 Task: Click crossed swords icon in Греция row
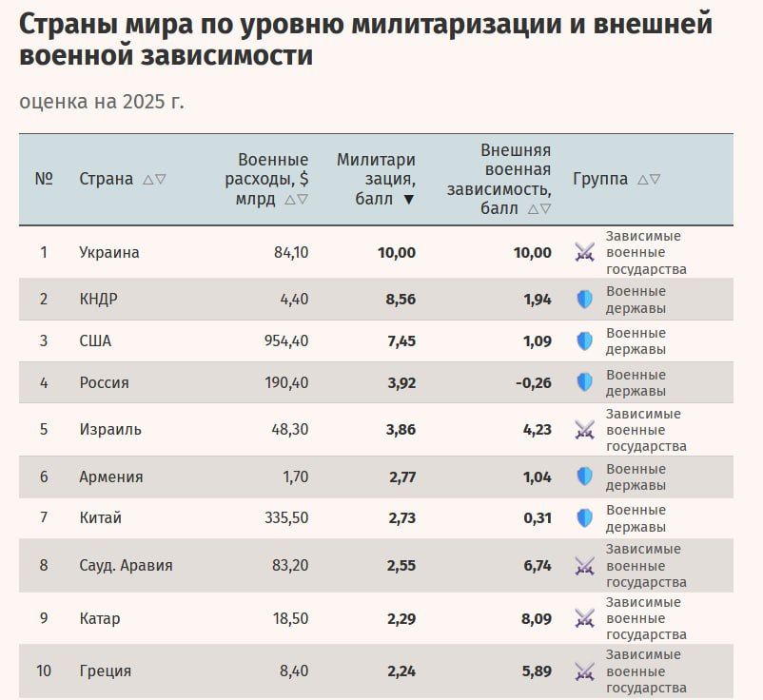pyautogui.click(x=584, y=671)
